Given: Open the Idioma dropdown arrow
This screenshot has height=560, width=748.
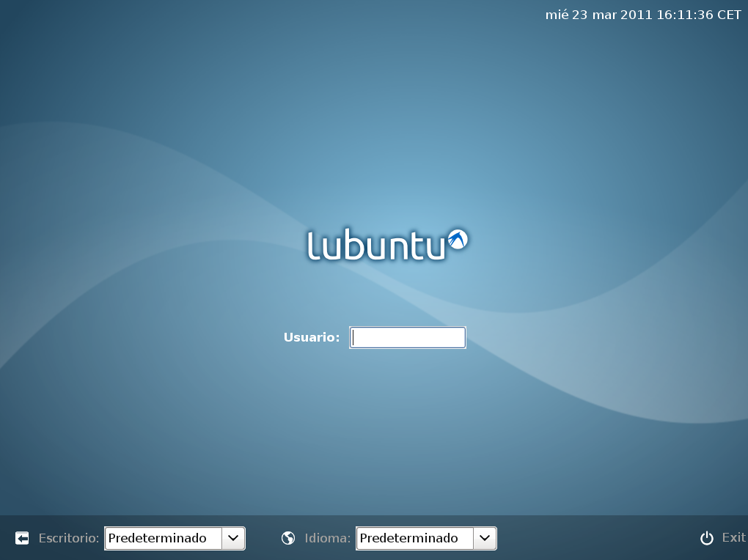Looking at the screenshot, I should click(485, 538).
